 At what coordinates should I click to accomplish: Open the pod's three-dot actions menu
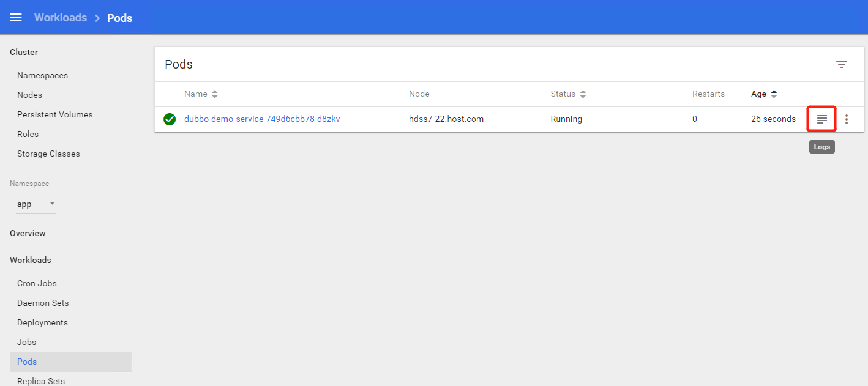847,119
